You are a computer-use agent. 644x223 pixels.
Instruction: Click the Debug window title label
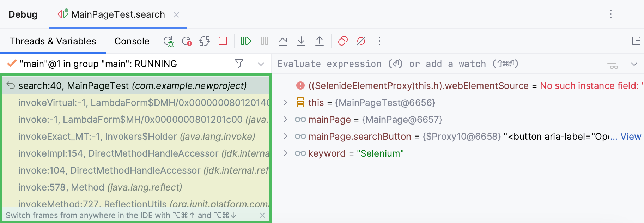tap(23, 14)
